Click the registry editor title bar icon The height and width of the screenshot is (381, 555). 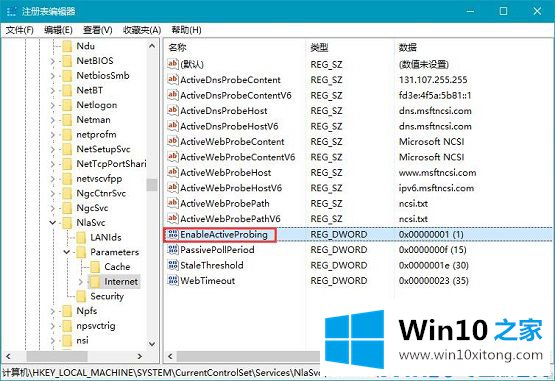tap(11, 11)
